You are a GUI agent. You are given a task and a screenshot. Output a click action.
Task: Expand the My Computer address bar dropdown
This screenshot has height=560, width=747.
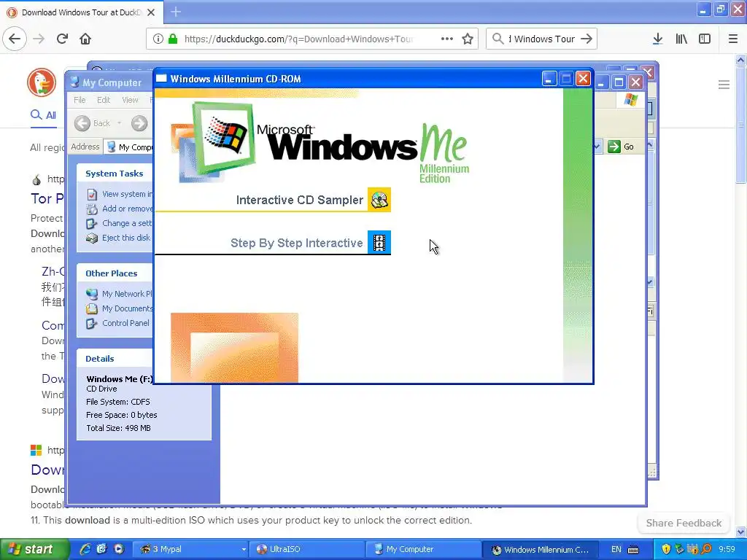point(597,147)
